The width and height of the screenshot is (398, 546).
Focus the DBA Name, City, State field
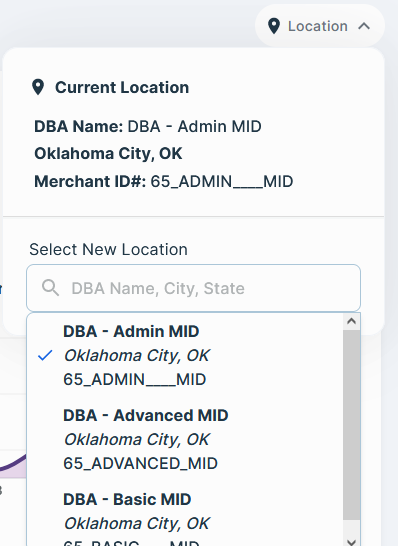tap(193, 288)
